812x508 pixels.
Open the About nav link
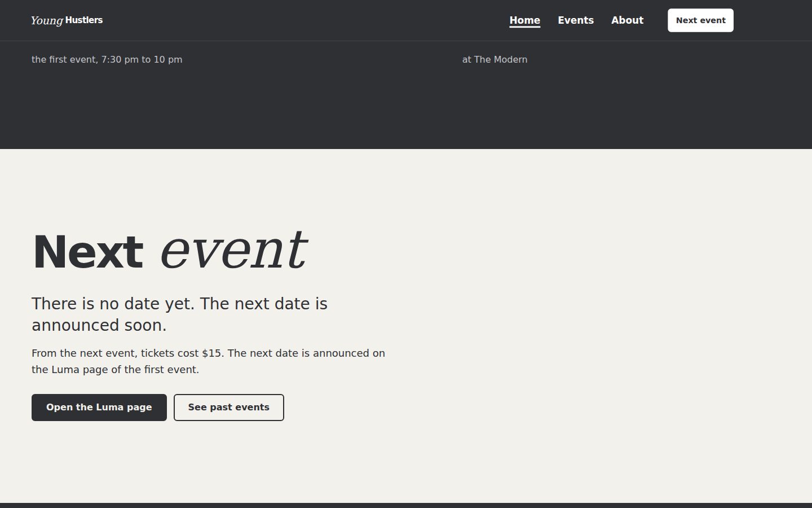(x=627, y=20)
